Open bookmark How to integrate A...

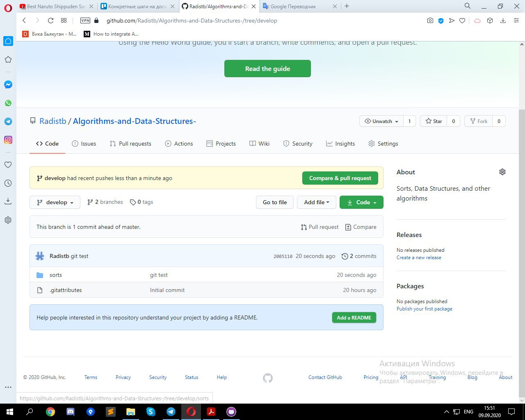point(111,34)
